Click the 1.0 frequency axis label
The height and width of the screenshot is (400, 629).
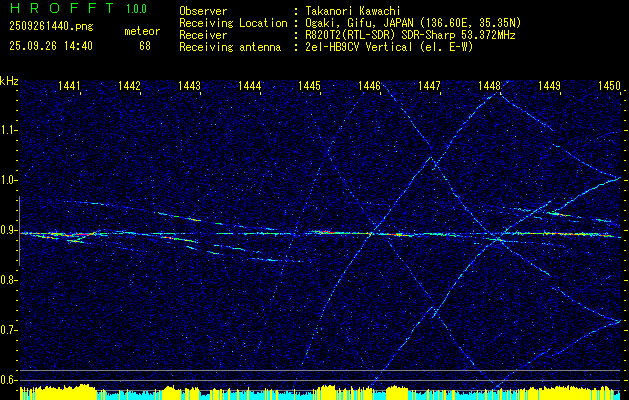[7, 181]
